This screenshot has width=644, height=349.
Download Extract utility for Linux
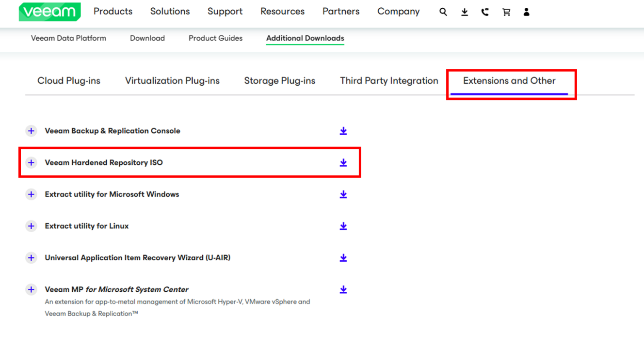[343, 226]
